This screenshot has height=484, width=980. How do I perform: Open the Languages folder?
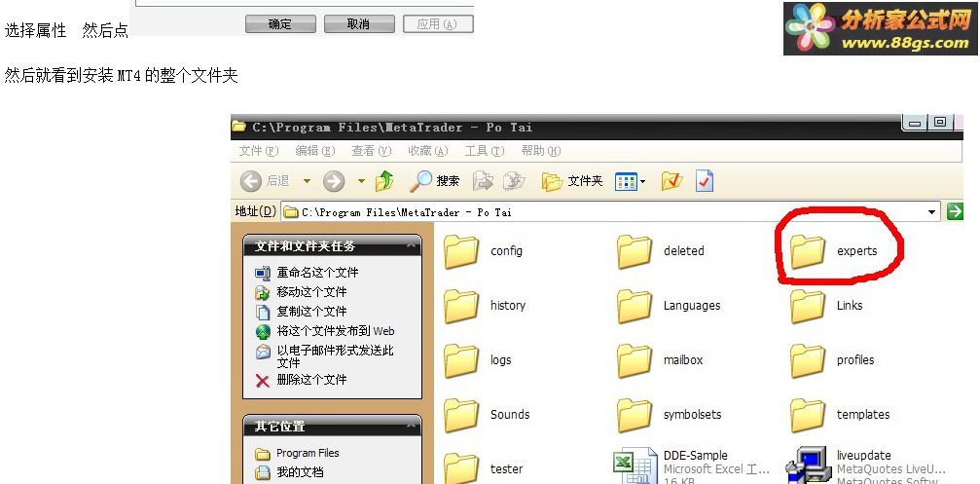click(669, 306)
